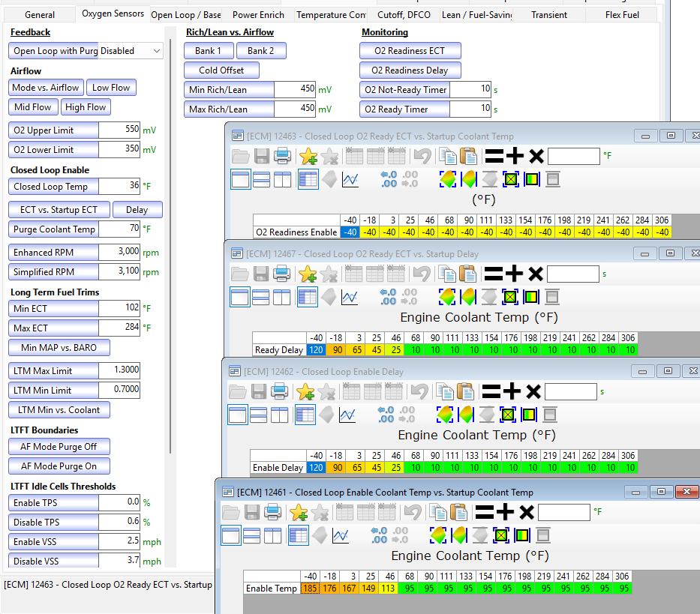The width and height of the screenshot is (700, 614).
Task: Click Undo arrow in 12462 Enable Delay window
Action: pos(419,391)
